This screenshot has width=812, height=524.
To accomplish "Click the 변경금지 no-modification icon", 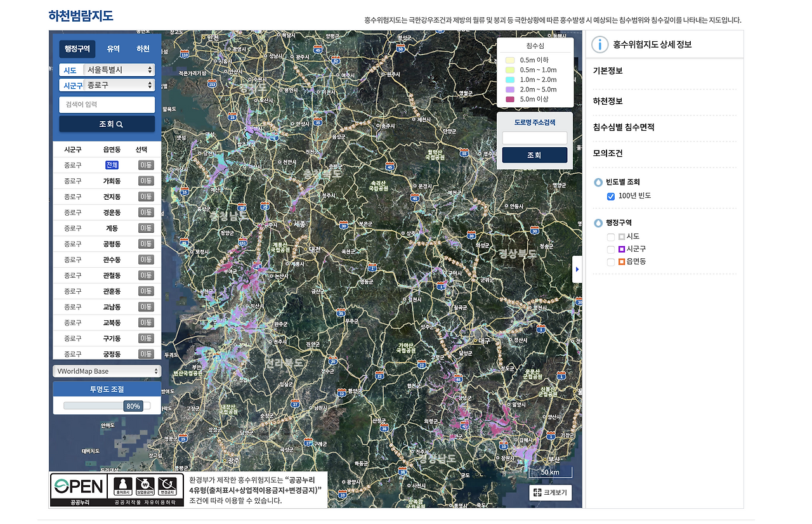I will (167, 486).
